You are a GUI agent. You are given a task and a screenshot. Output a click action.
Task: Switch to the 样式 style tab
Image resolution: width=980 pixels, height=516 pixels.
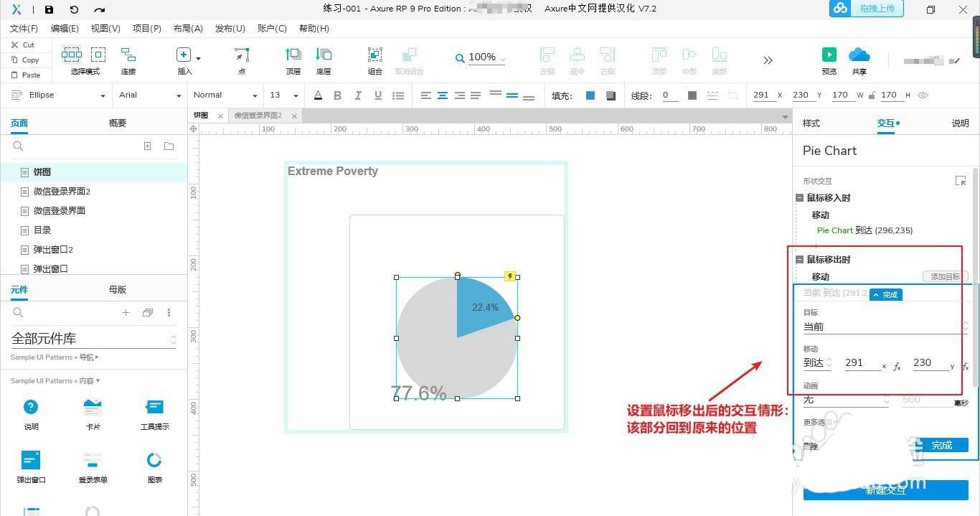(x=811, y=123)
